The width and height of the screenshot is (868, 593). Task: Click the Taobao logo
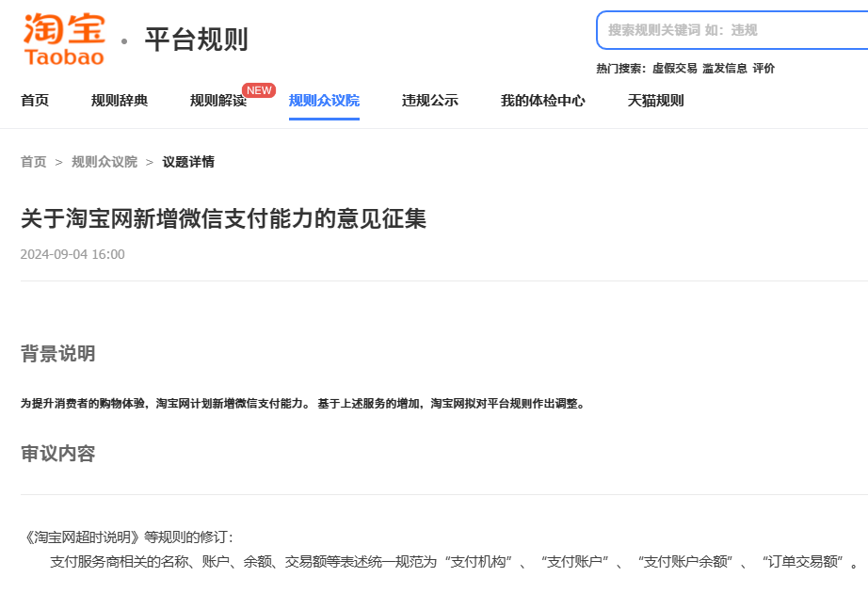point(64,40)
